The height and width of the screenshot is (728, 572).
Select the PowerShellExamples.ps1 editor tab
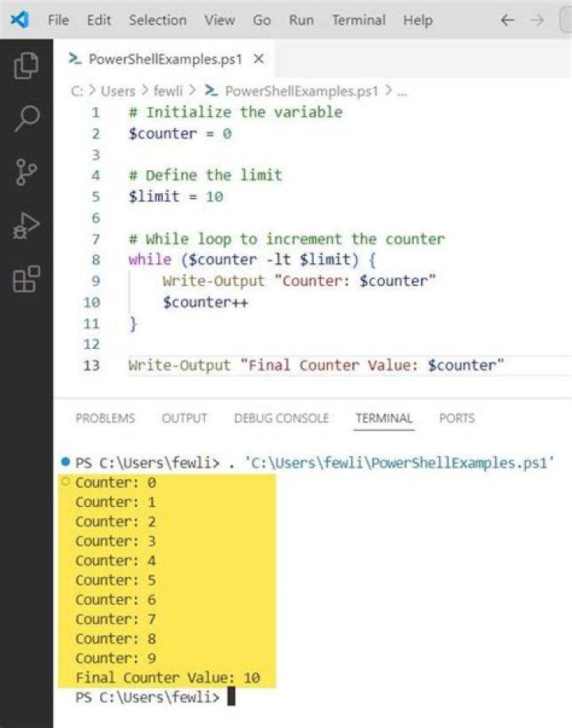pos(165,59)
